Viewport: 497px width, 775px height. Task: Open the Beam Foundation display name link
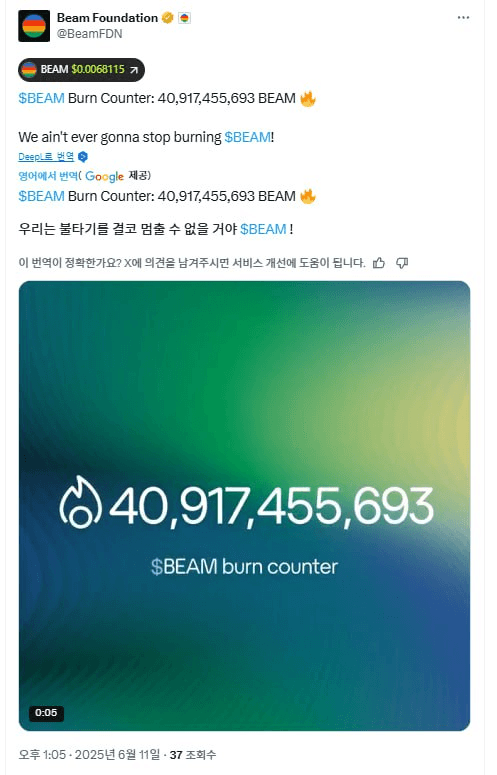(x=107, y=18)
